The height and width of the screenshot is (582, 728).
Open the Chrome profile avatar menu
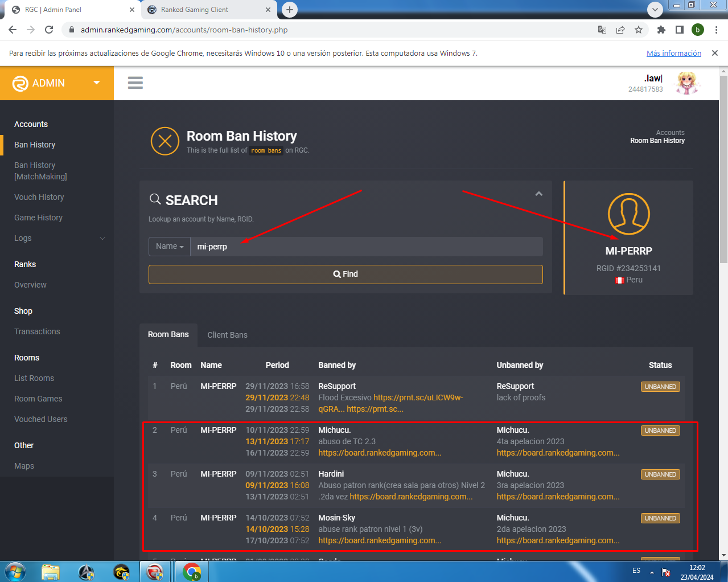click(x=698, y=30)
